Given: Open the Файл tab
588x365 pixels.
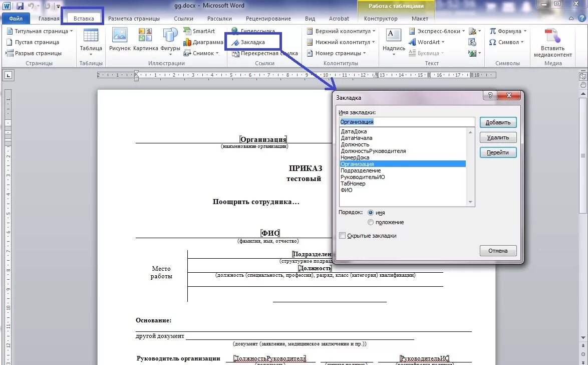Looking at the screenshot, I should pyautogui.click(x=16, y=19).
